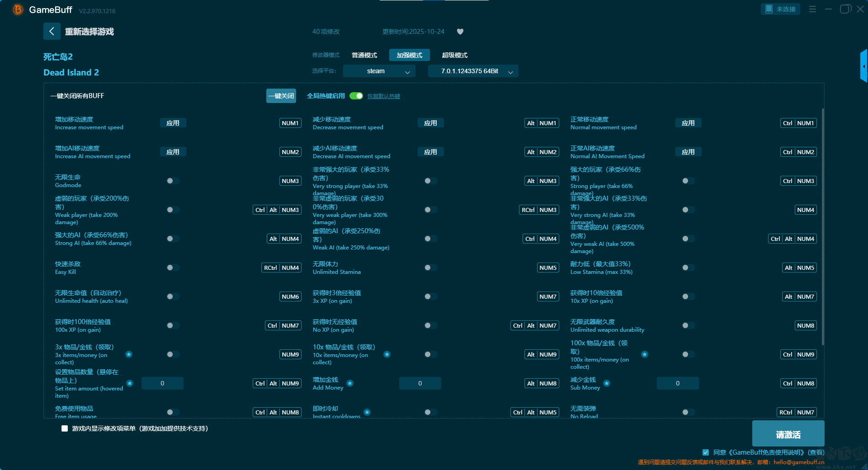Screen dimensions: 868x470
Task: Open the steam platform dropdown
Action: coord(379,71)
